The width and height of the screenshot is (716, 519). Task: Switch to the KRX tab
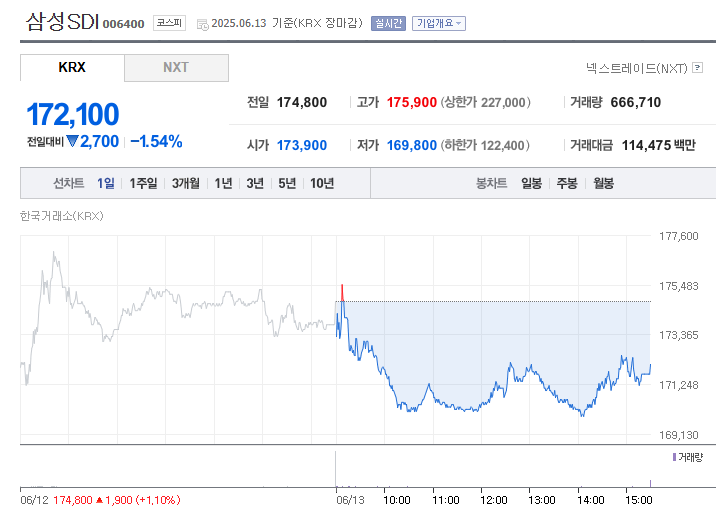72,68
